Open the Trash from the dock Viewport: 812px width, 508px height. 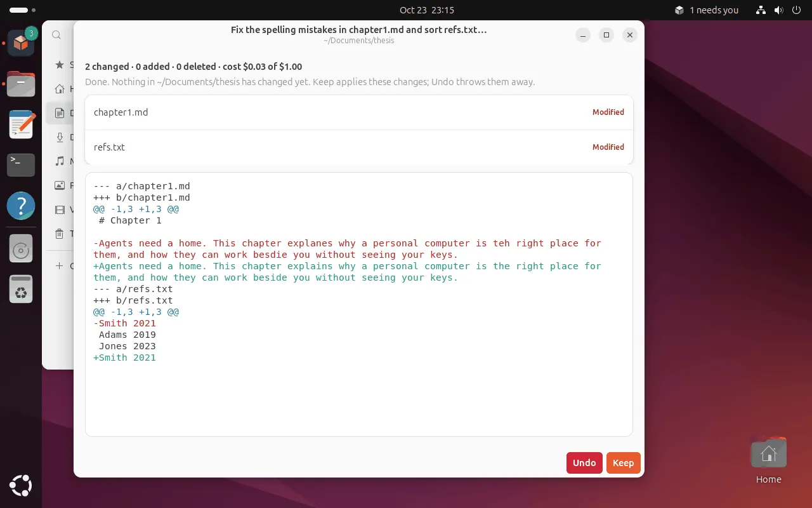click(x=21, y=290)
